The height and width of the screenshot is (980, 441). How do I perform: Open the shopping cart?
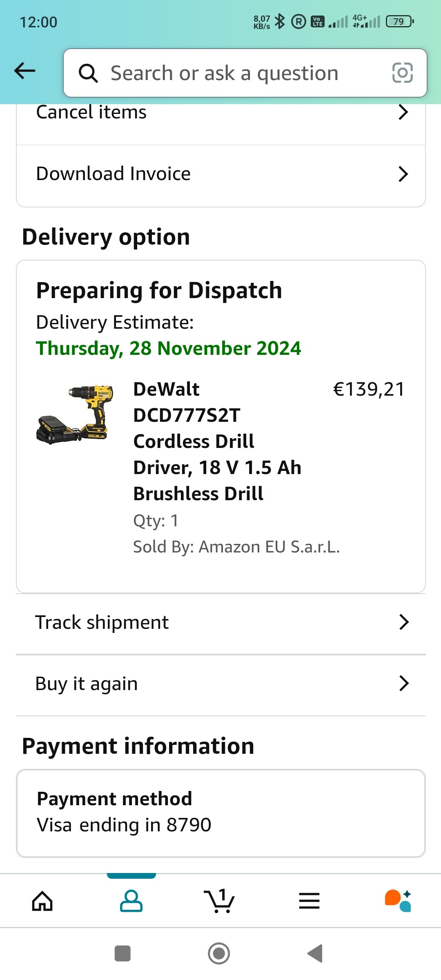(x=219, y=901)
